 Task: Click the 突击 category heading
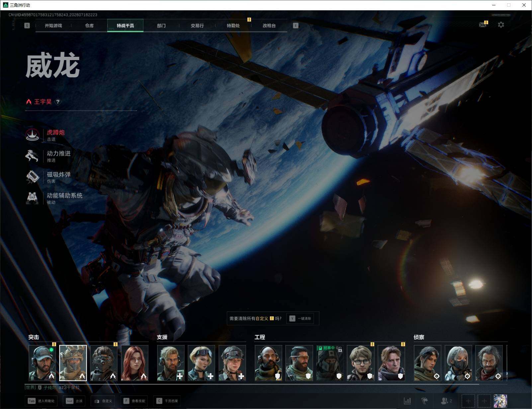[x=34, y=337]
